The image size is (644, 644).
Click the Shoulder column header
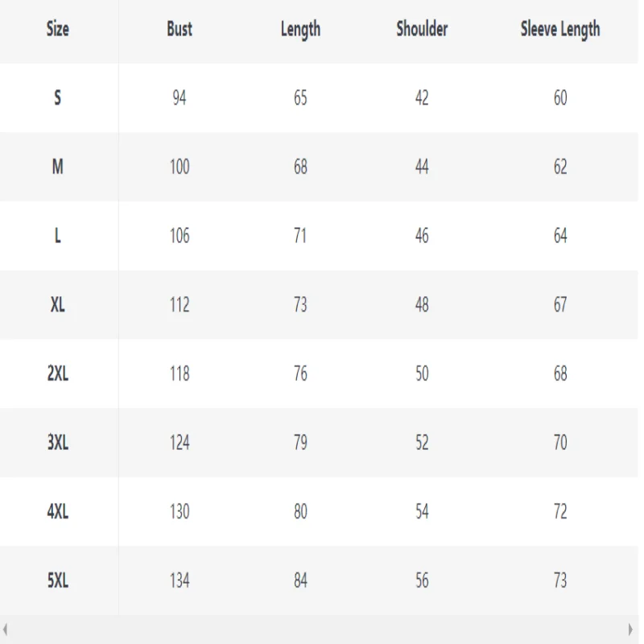422,29
